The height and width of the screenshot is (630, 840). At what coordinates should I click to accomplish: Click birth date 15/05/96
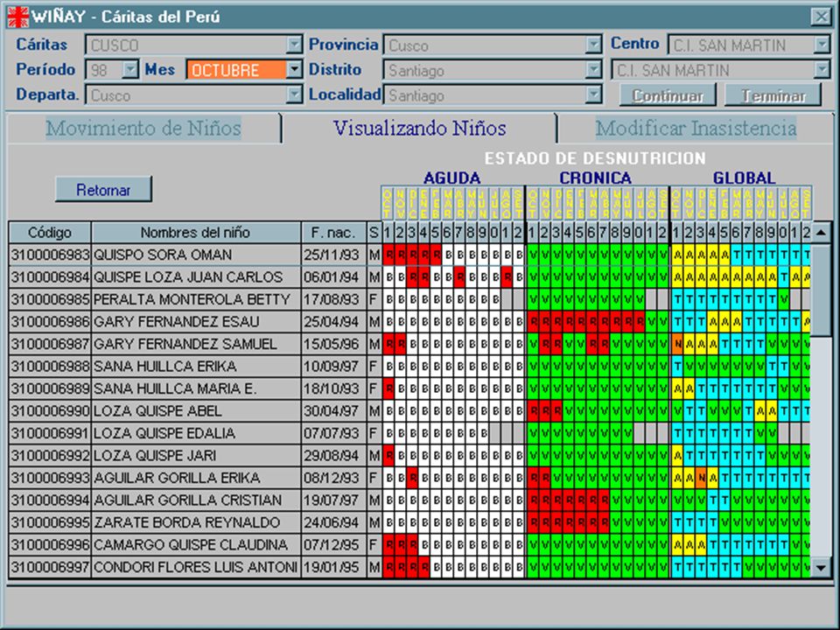(333, 344)
